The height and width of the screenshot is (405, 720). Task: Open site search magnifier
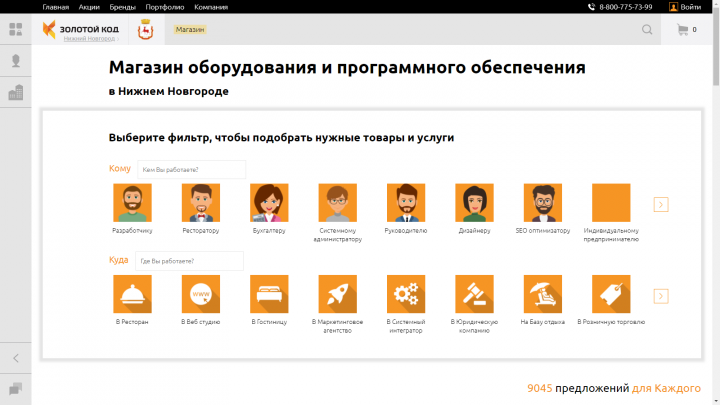(647, 30)
